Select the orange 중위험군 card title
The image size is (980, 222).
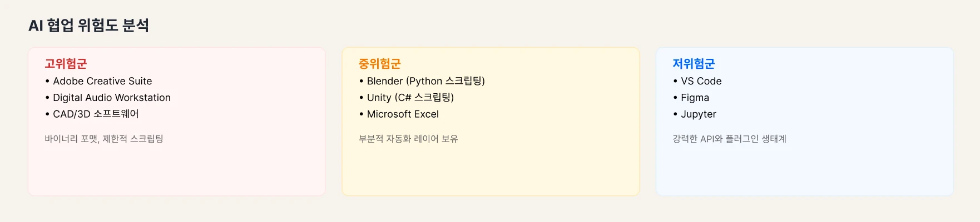[x=380, y=64]
